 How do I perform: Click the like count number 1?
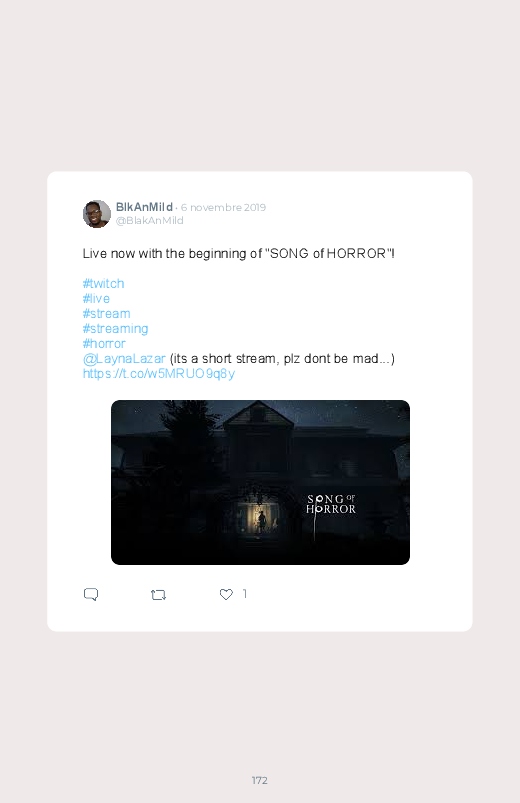[x=245, y=594]
